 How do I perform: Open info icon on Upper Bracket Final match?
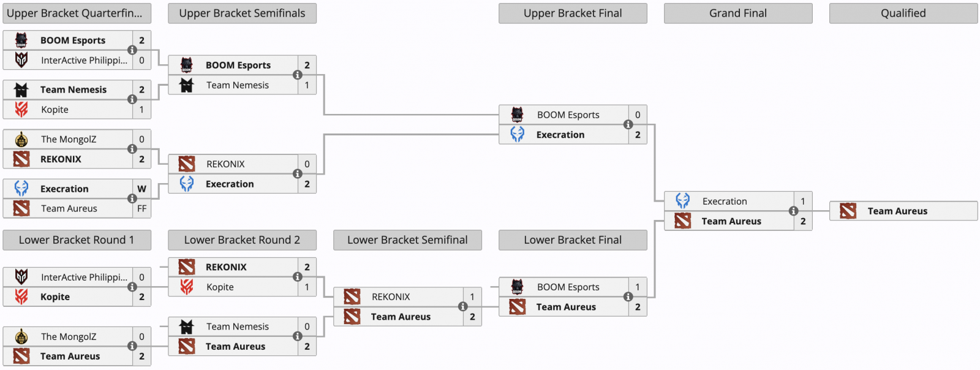[628, 124]
